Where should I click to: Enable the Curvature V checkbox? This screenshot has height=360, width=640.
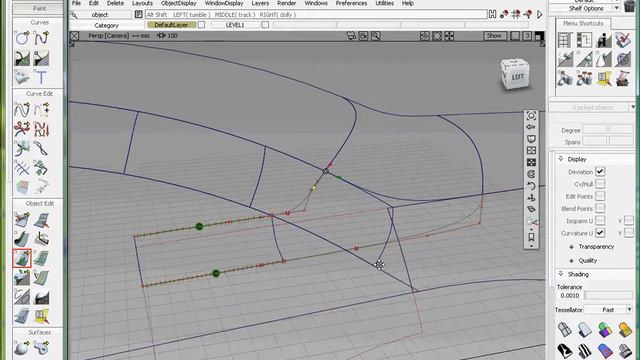click(x=629, y=233)
